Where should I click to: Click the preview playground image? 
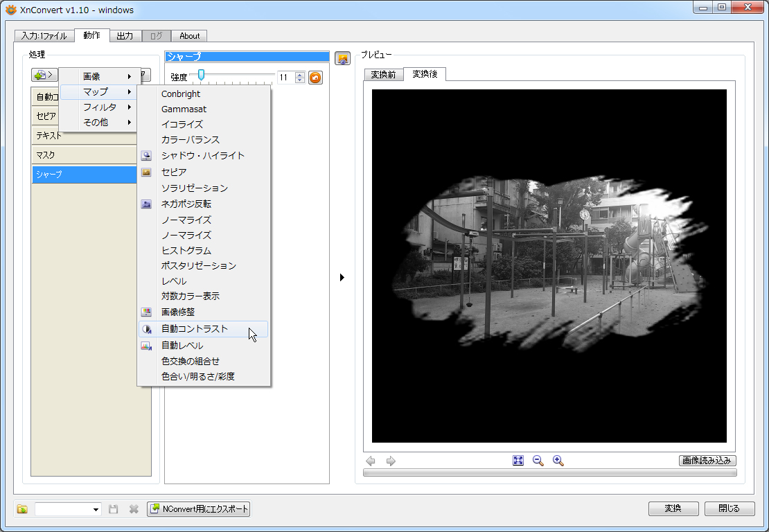(x=549, y=266)
